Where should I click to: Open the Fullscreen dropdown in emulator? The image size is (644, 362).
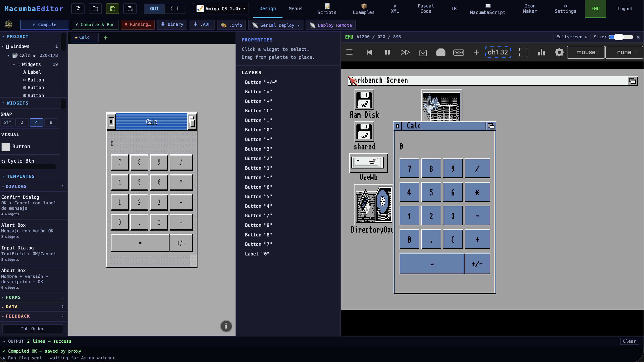[x=572, y=37]
